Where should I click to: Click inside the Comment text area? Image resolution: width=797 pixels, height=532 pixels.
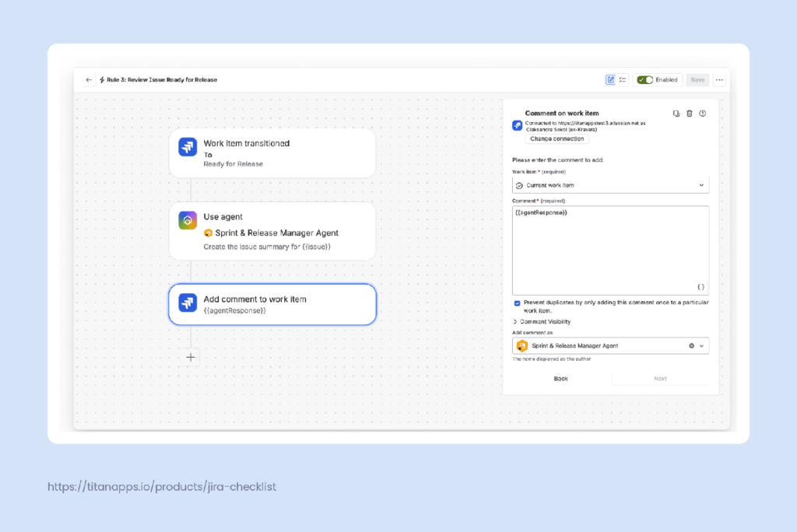point(610,250)
